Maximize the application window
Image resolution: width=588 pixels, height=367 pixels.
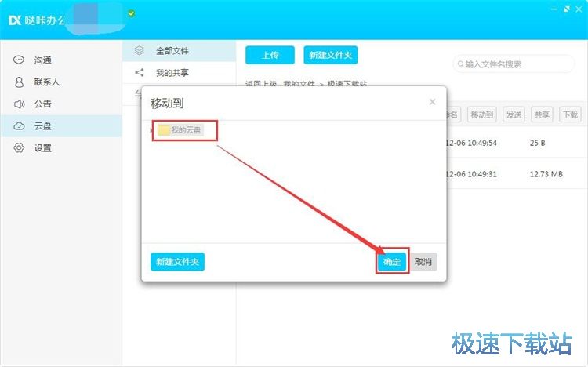point(567,9)
